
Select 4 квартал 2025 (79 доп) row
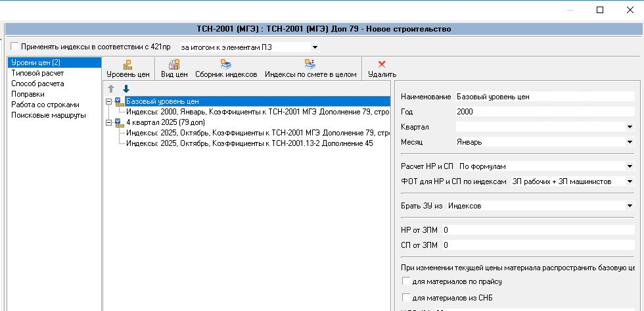tap(166, 122)
